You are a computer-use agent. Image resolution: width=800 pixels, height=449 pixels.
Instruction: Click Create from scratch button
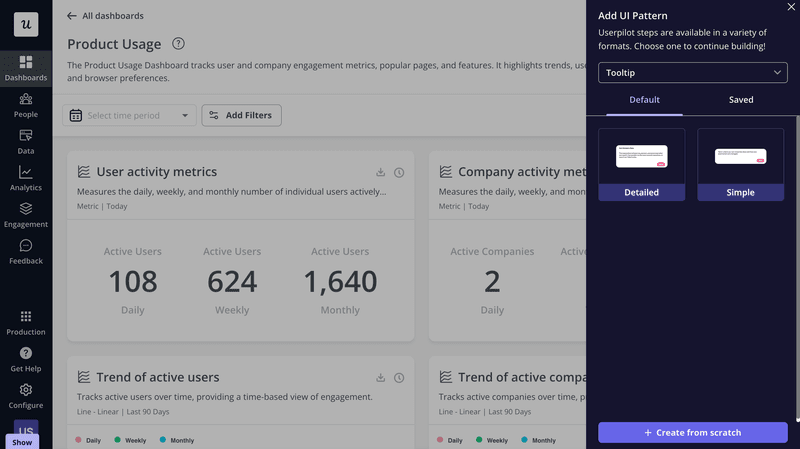(692, 432)
